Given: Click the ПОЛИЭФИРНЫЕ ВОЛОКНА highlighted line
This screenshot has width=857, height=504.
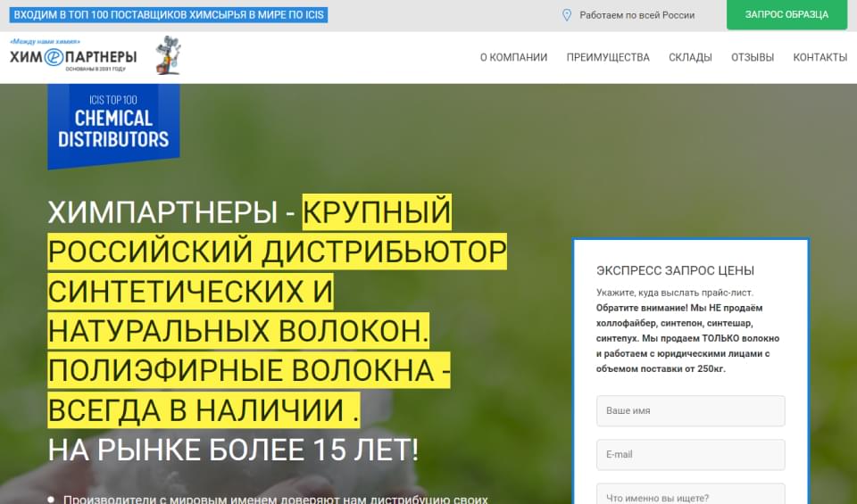Looking at the screenshot, I should click(x=249, y=370).
